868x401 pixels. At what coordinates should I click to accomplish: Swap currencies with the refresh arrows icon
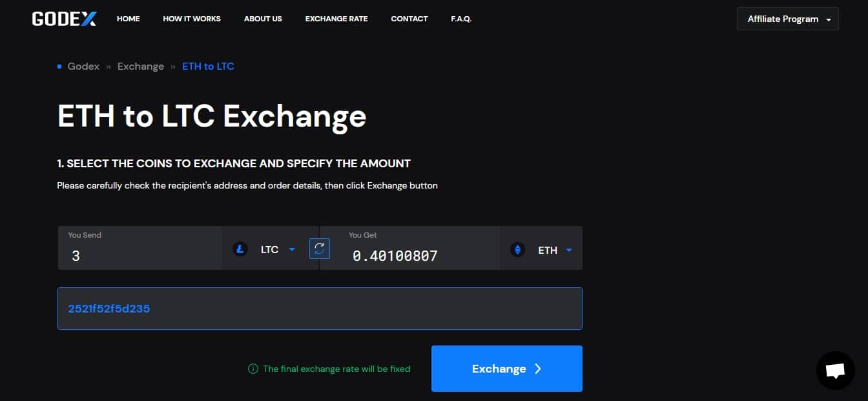point(320,249)
